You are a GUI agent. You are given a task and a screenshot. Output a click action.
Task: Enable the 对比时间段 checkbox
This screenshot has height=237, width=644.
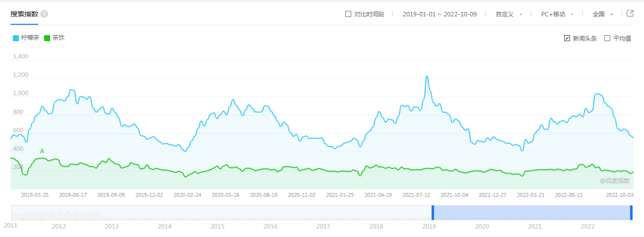click(348, 14)
